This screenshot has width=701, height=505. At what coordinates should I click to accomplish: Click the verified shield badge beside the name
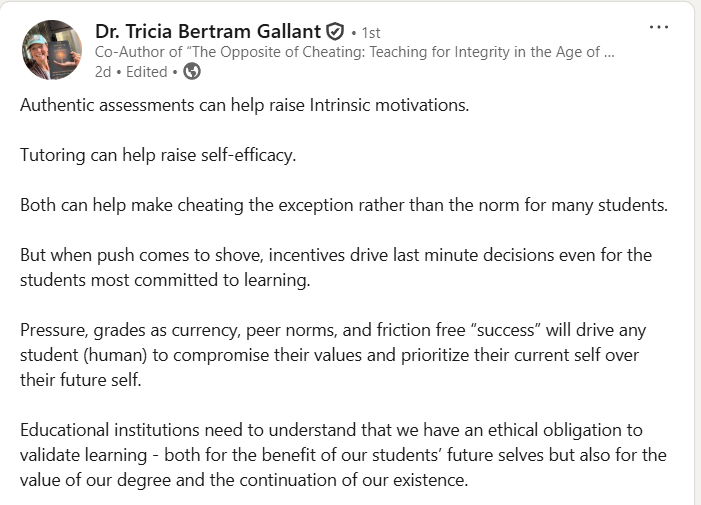(x=335, y=32)
